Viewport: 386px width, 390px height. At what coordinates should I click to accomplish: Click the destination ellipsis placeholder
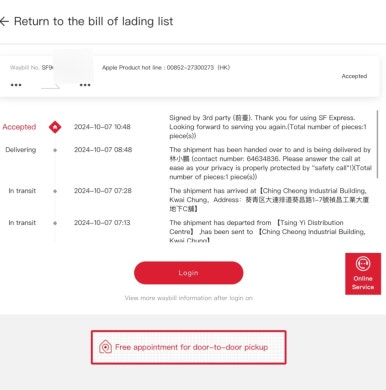(85, 85)
